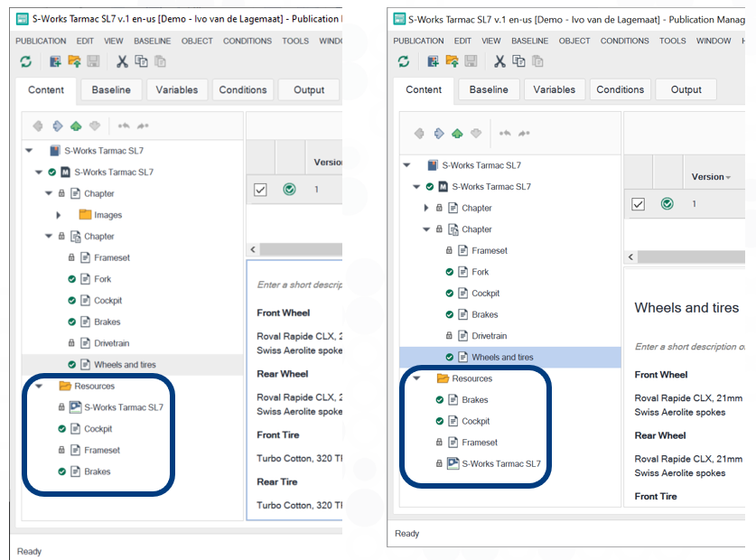
Task: Click Open folder icon in right window toolbar
Action: point(452,61)
